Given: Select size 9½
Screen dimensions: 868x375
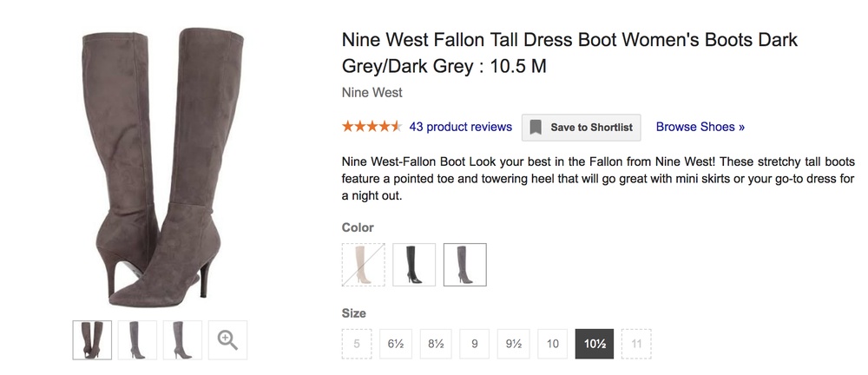Looking at the screenshot, I should coord(513,344).
